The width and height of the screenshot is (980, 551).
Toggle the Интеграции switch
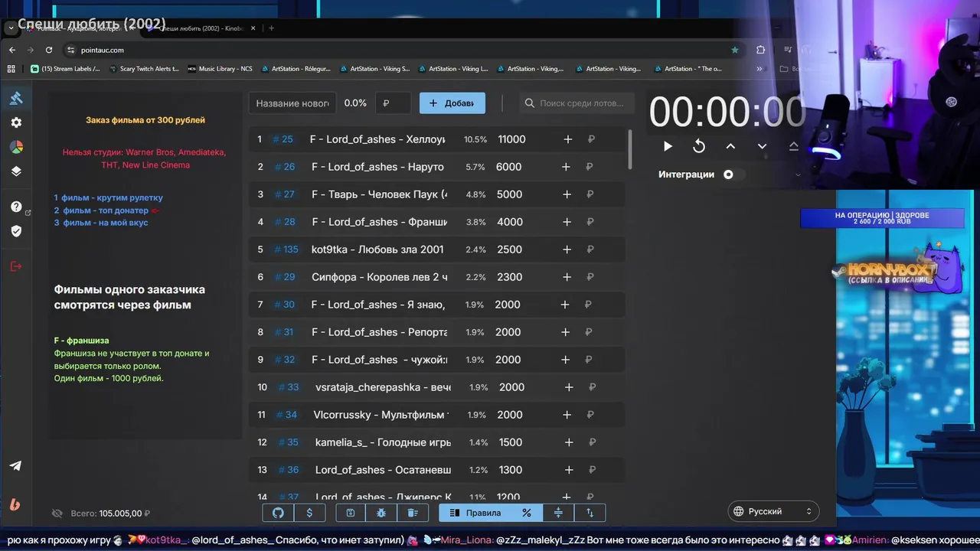click(x=733, y=174)
